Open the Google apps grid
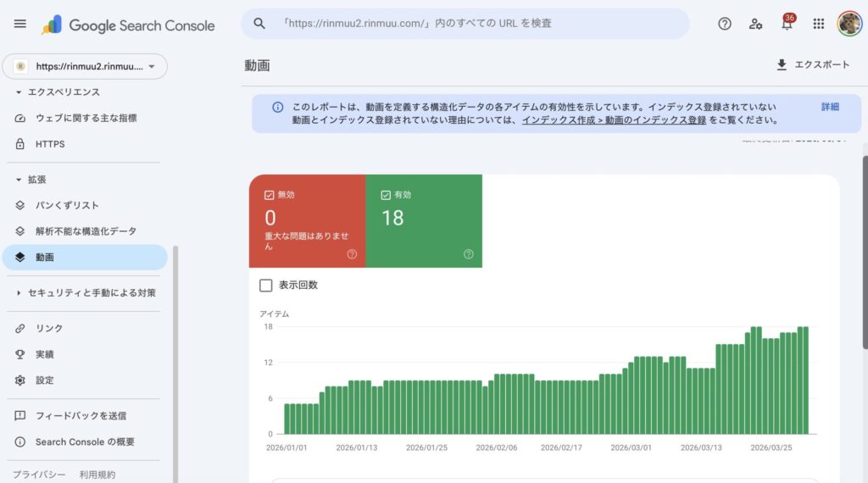Image resolution: width=868 pixels, height=483 pixels. pos(818,24)
